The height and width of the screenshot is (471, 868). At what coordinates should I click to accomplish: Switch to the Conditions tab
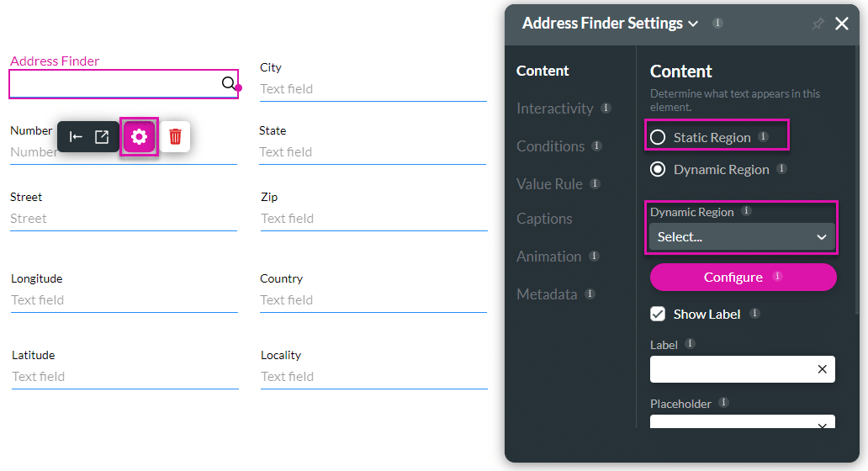pyautogui.click(x=550, y=146)
